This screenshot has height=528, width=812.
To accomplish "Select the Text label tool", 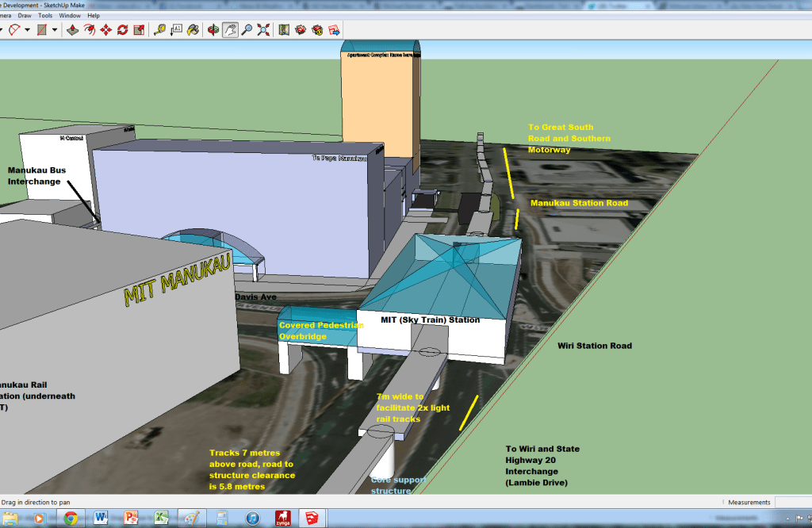I will pos(177,30).
